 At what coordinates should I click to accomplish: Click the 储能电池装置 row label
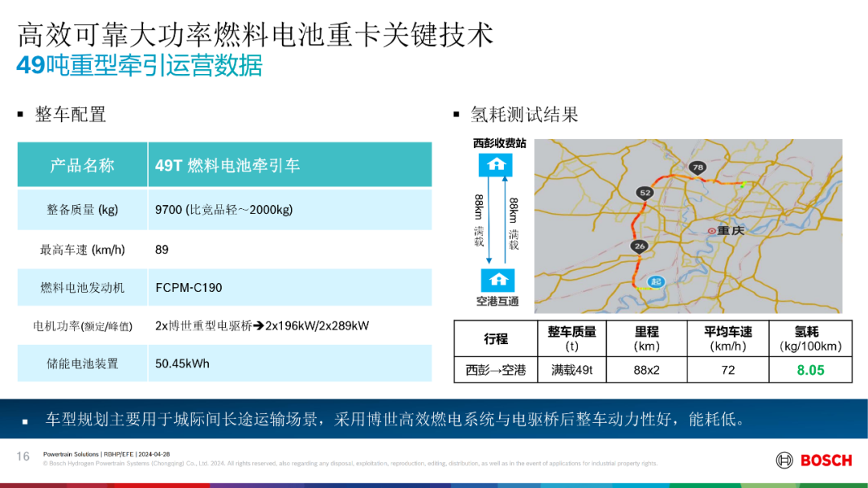pos(83,364)
